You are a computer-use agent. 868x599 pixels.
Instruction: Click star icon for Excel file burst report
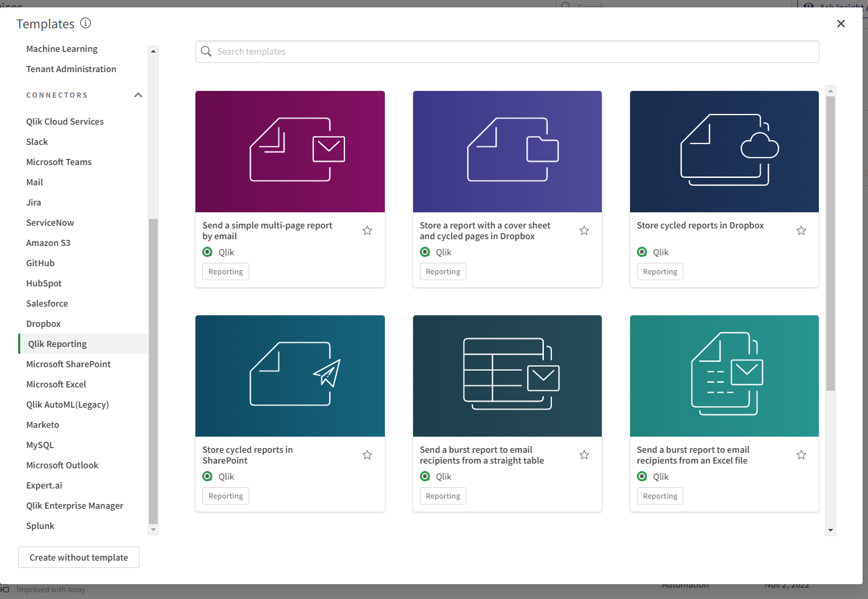(801, 455)
